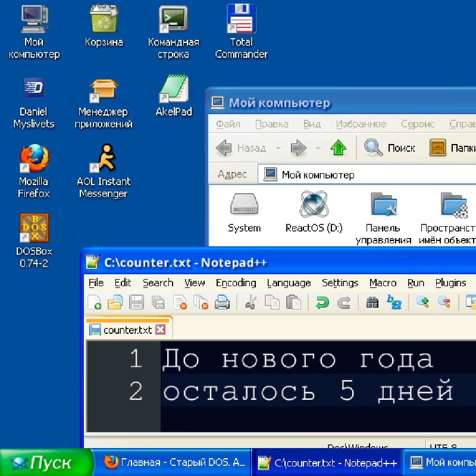This screenshot has height=476, width=476.
Task: Open Правка menu in Мой компьютер window
Action: pos(272,124)
